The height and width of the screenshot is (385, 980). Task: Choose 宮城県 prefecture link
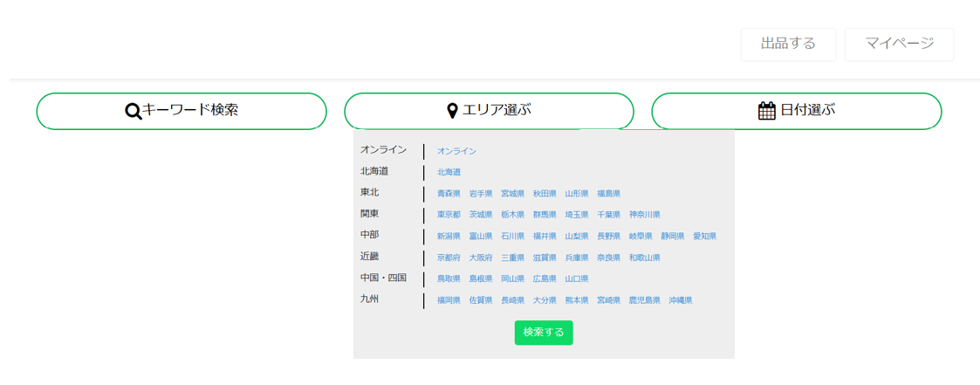click(x=513, y=193)
